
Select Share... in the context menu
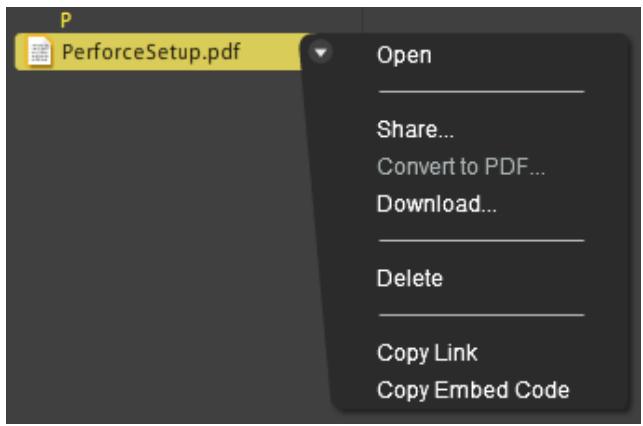pyautogui.click(x=415, y=129)
